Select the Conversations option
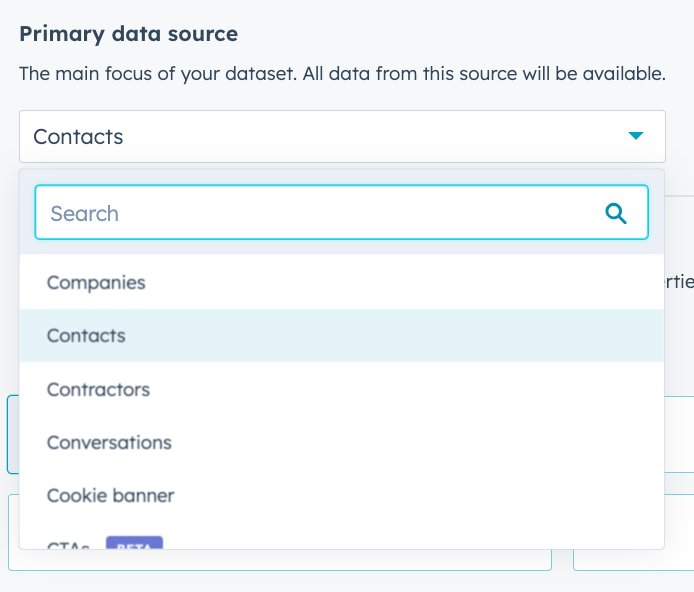Viewport: 694px width, 592px height. coord(109,442)
